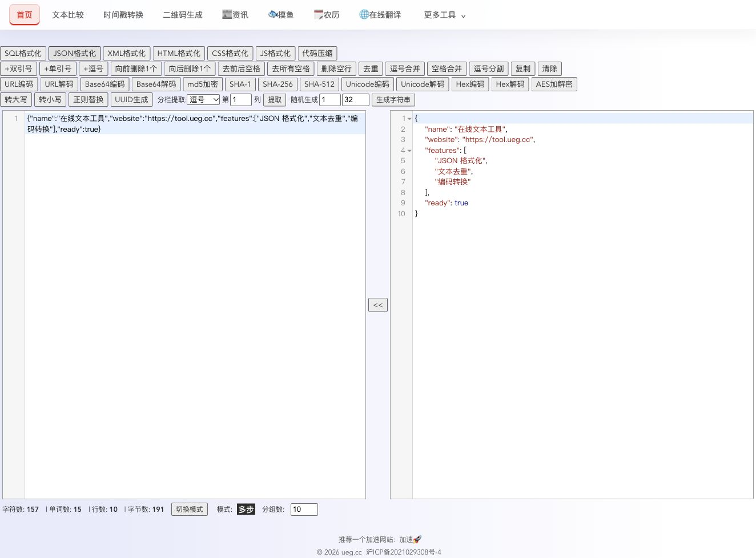The height and width of the screenshot is (558, 756).
Task: Open the 摸鱼 fish link
Action: (x=281, y=15)
